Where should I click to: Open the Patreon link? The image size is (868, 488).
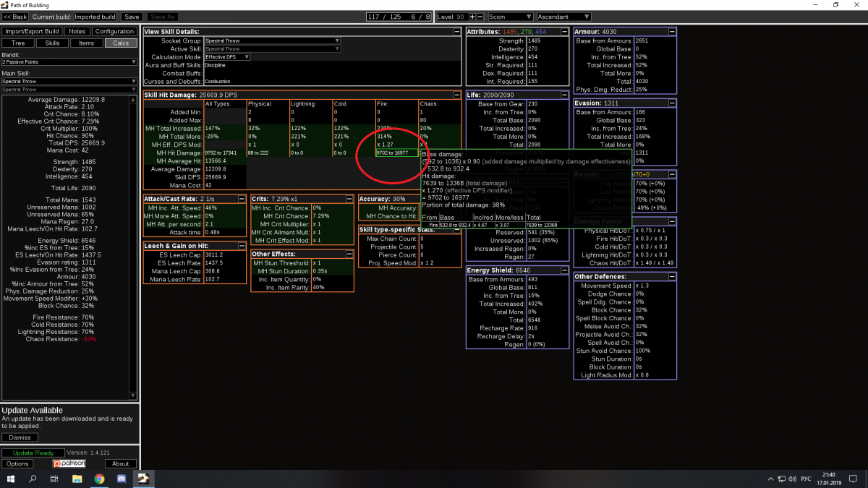(69, 463)
